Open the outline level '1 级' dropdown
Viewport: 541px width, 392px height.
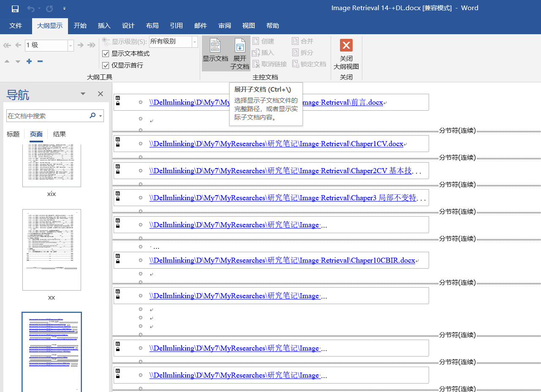click(x=71, y=45)
